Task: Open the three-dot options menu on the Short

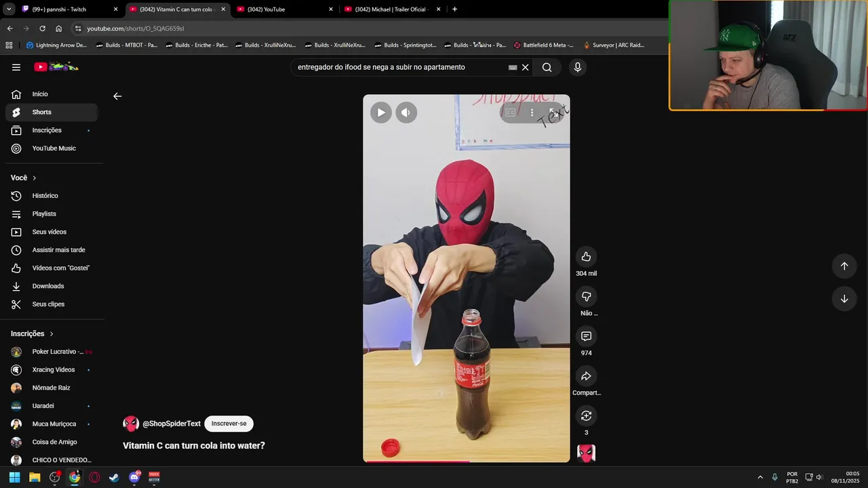Action: (x=532, y=113)
